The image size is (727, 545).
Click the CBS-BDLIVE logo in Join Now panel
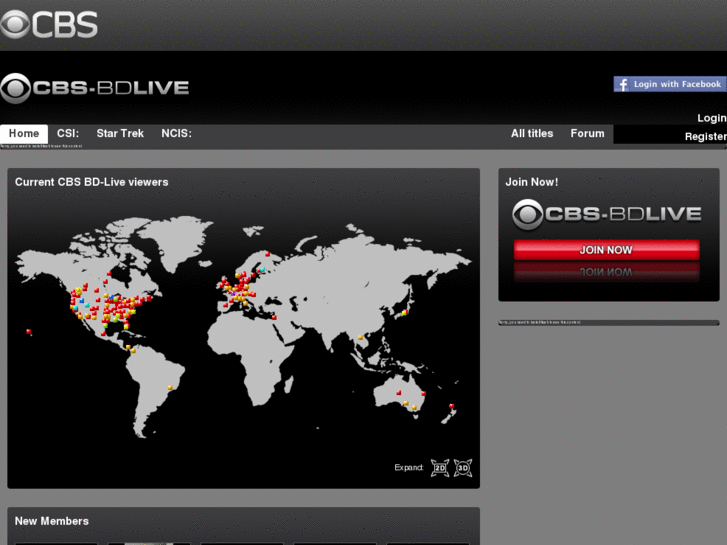[606, 214]
